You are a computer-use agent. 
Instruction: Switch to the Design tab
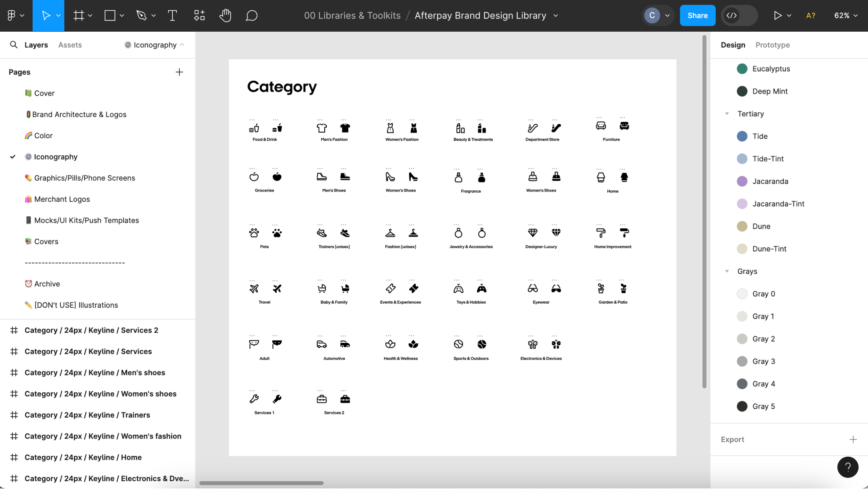coord(733,45)
